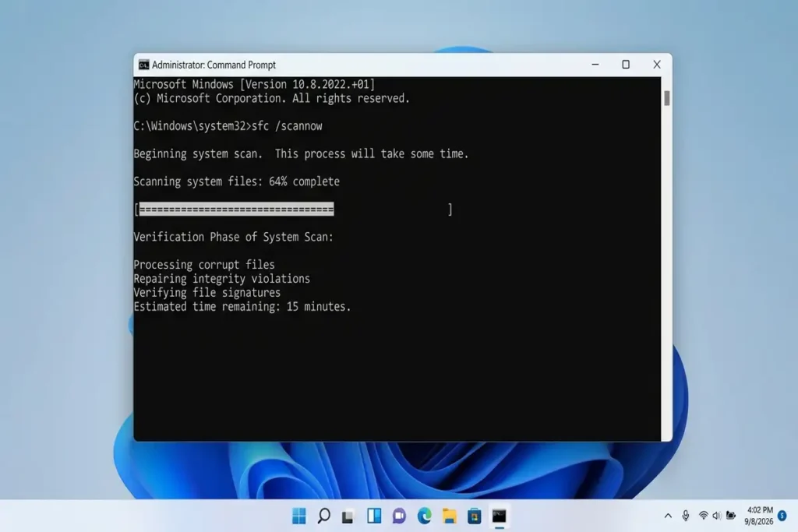Click 'Administrator: Command Prompt' window title
Screen dimensions: 798x532
coord(214,65)
